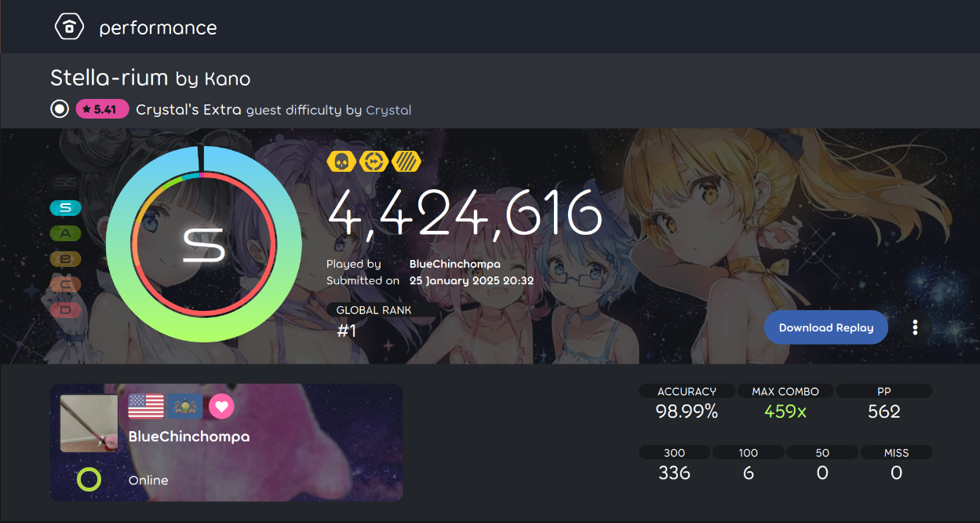Click the Pennsylvania state flag icon
The height and width of the screenshot is (523, 980).
pyautogui.click(x=185, y=407)
